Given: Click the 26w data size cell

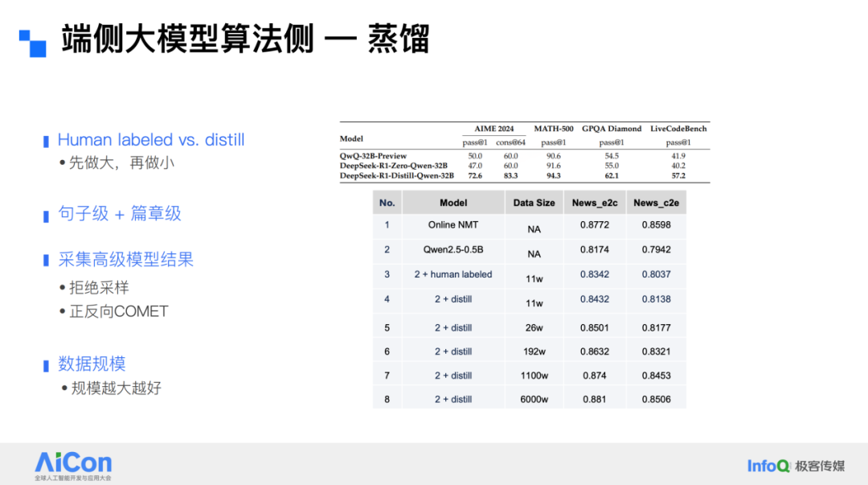Looking at the screenshot, I should 534,327.
